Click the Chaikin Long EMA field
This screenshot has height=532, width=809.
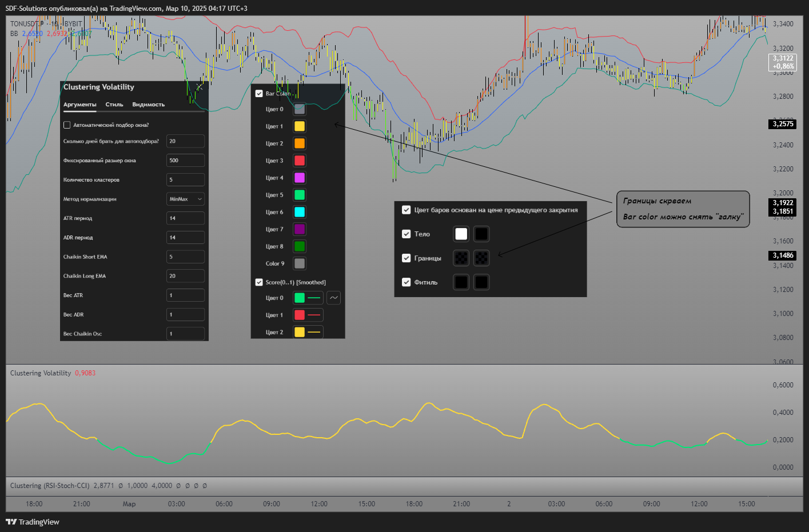[x=185, y=276]
